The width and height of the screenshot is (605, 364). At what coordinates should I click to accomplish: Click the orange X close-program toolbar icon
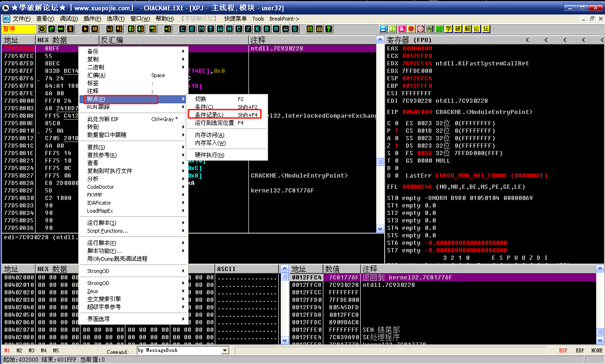(x=70, y=29)
